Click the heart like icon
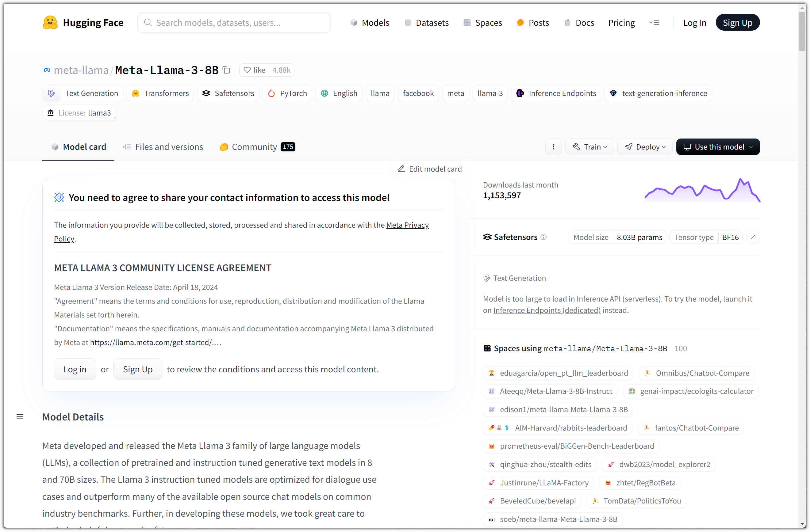 (x=248, y=70)
